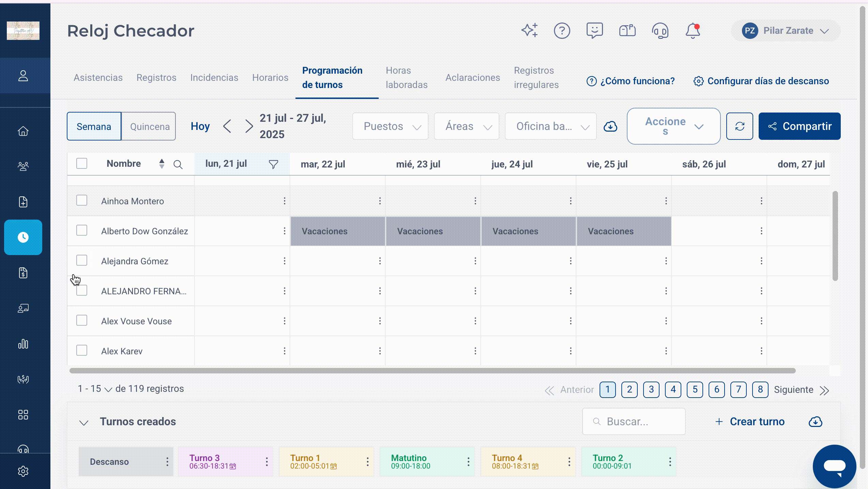This screenshot has width=868, height=489.
Task: Click the refresh schedule icon button
Action: coord(740,126)
